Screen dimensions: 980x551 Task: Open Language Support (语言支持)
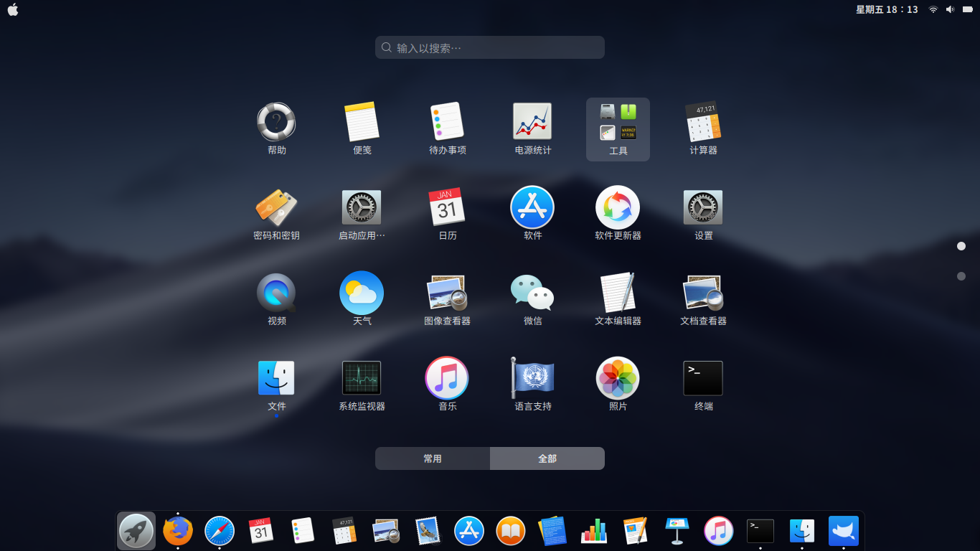coord(532,378)
